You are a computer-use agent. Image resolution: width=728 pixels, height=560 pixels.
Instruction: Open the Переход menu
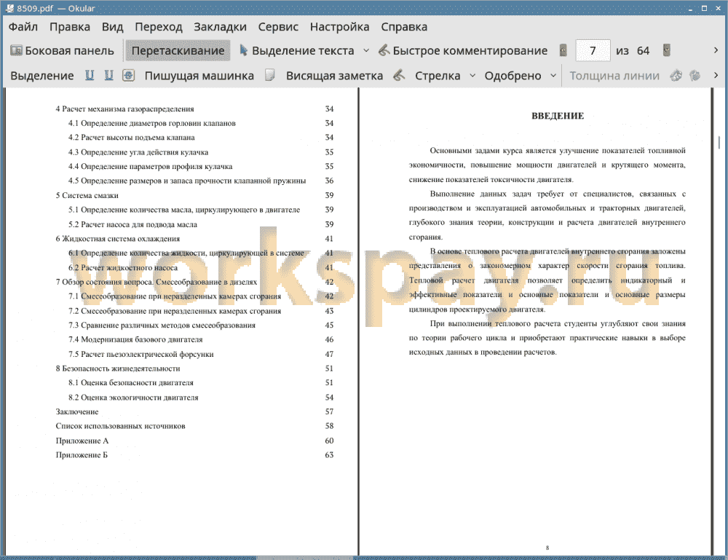[158, 27]
